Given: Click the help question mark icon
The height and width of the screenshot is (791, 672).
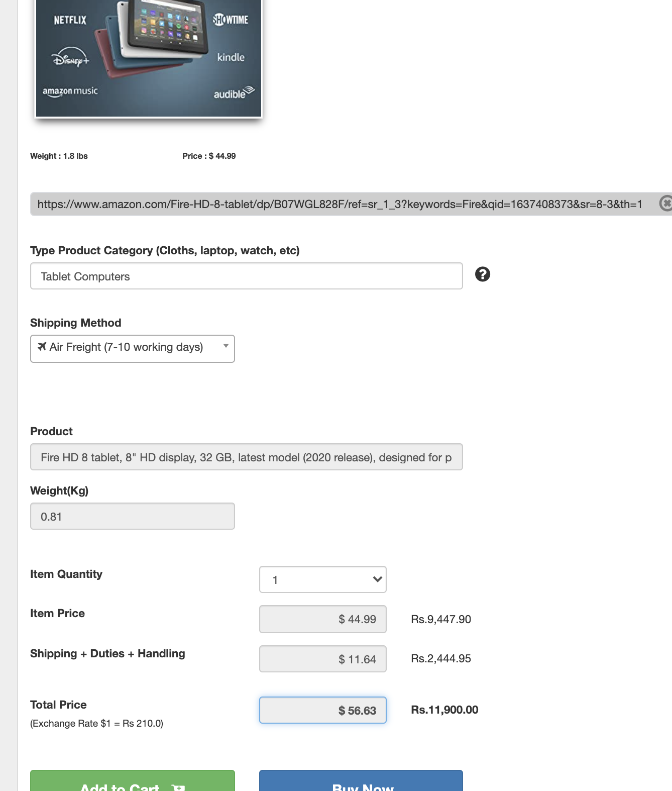Looking at the screenshot, I should pos(483,274).
